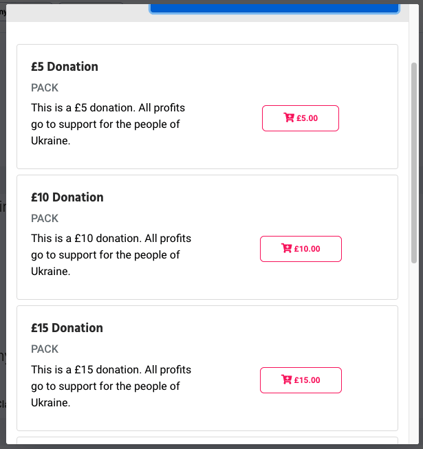
Task: Select the £5 Donation heading
Action: click(x=65, y=67)
